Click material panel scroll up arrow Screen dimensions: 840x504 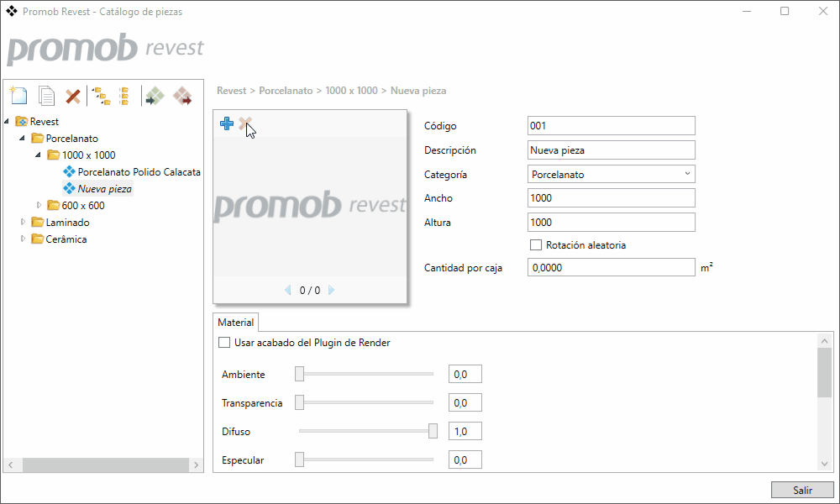tap(825, 341)
